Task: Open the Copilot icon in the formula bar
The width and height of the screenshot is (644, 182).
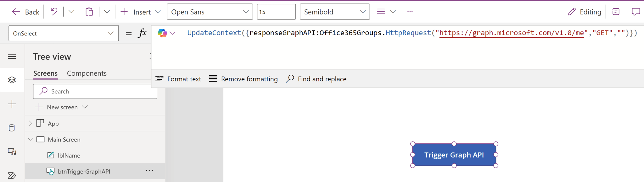Action: pyautogui.click(x=162, y=33)
